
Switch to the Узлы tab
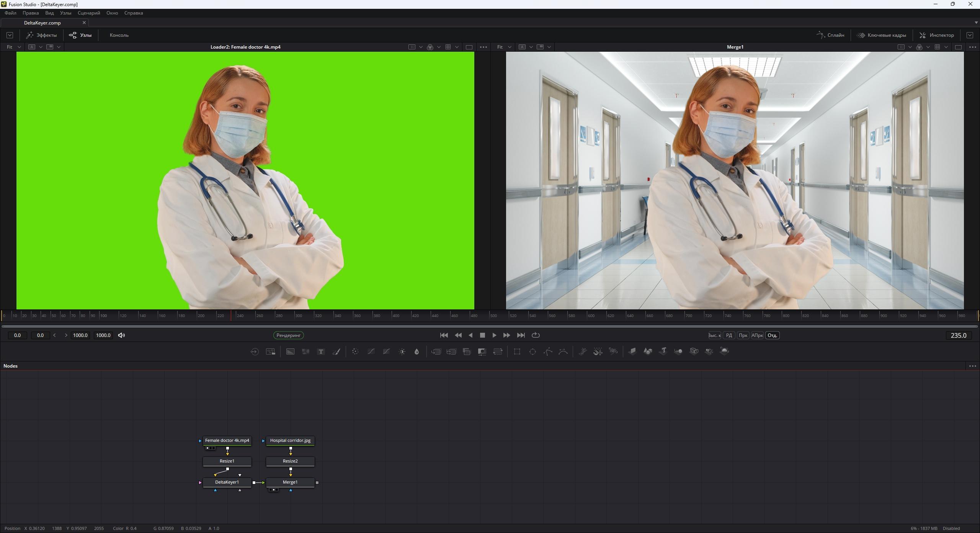tap(80, 35)
